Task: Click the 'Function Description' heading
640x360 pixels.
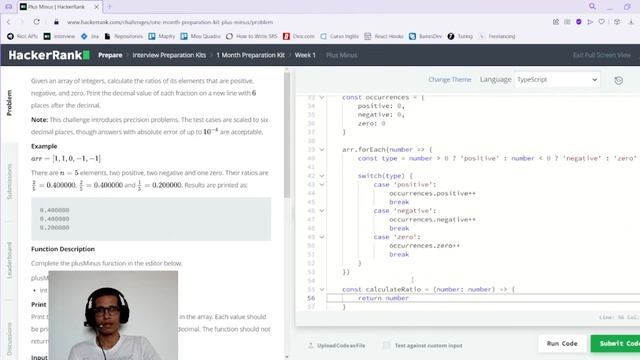Action: coord(63,249)
